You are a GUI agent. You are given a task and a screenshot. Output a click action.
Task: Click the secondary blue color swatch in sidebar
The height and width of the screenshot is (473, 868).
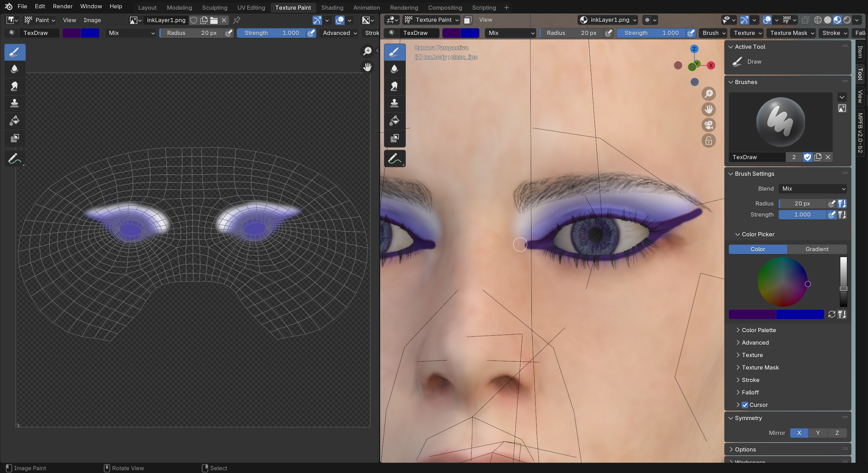[800, 314]
